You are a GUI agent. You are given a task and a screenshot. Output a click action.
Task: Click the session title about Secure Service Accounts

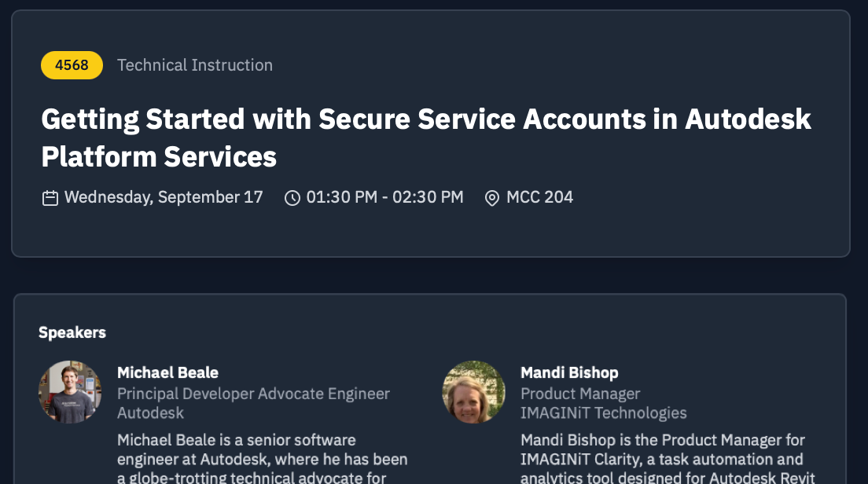click(425, 137)
